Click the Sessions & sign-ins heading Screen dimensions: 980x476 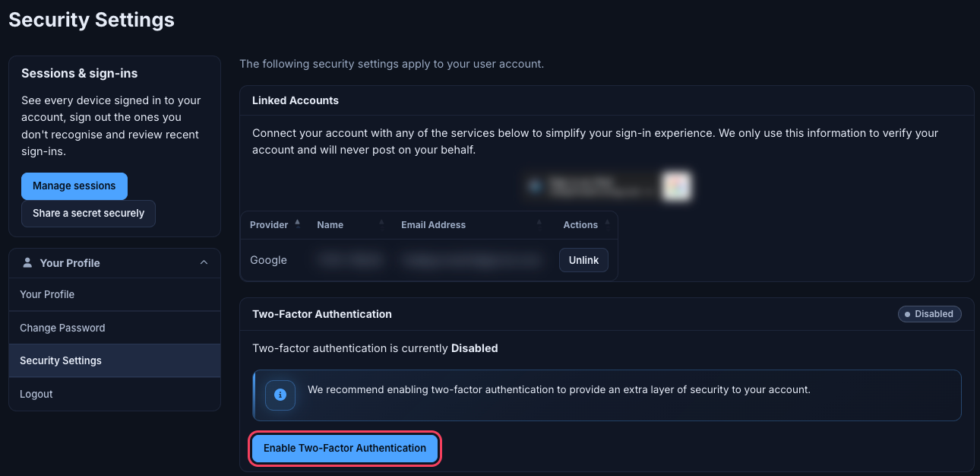point(79,74)
